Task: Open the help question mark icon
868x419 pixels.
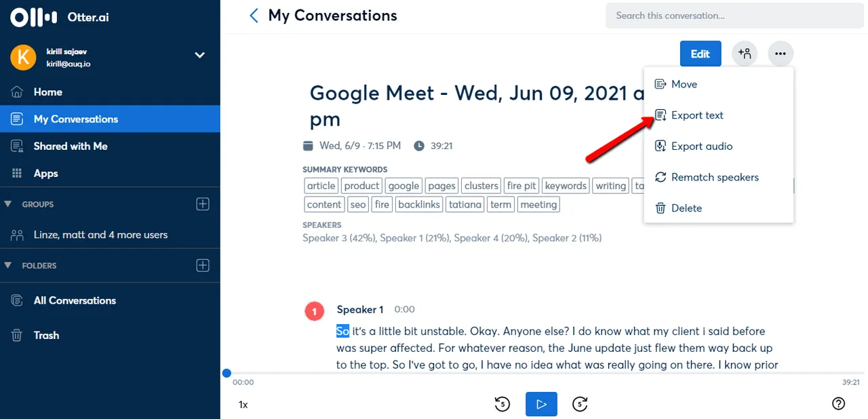Action: tap(838, 404)
